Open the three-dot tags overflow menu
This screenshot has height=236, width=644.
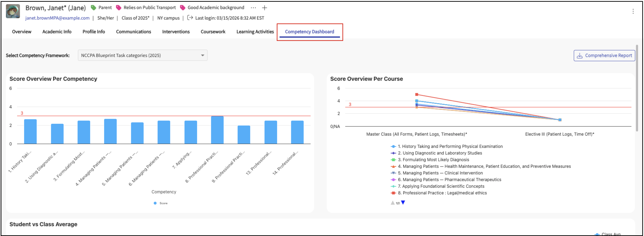click(x=253, y=8)
